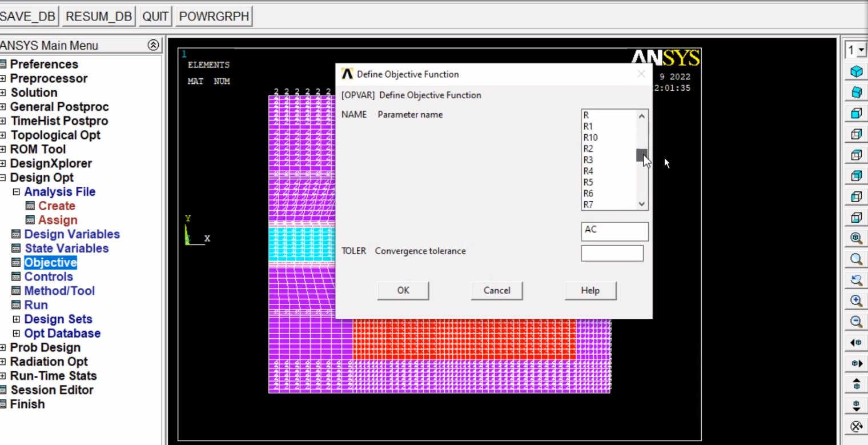Select parameter R10 in the list
The width and height of the screenshot is (868, 445).
coord(609,138)
